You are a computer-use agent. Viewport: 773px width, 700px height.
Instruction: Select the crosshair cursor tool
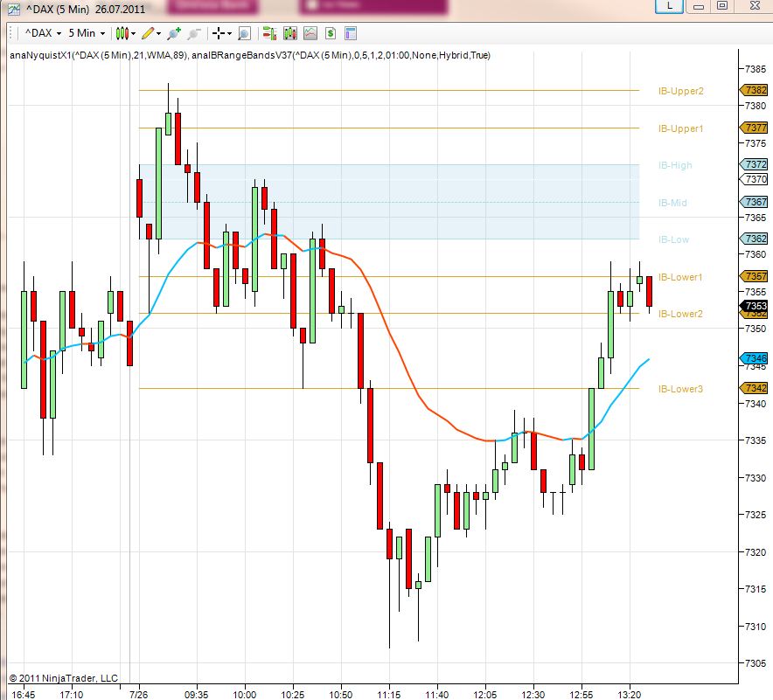(219, 33)
